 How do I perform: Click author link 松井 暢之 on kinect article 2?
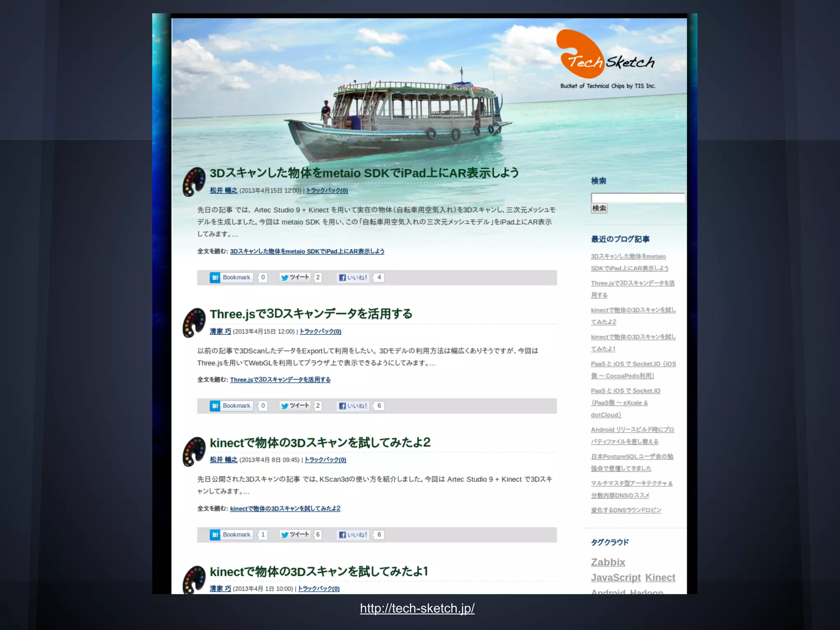tap(224, 460)
